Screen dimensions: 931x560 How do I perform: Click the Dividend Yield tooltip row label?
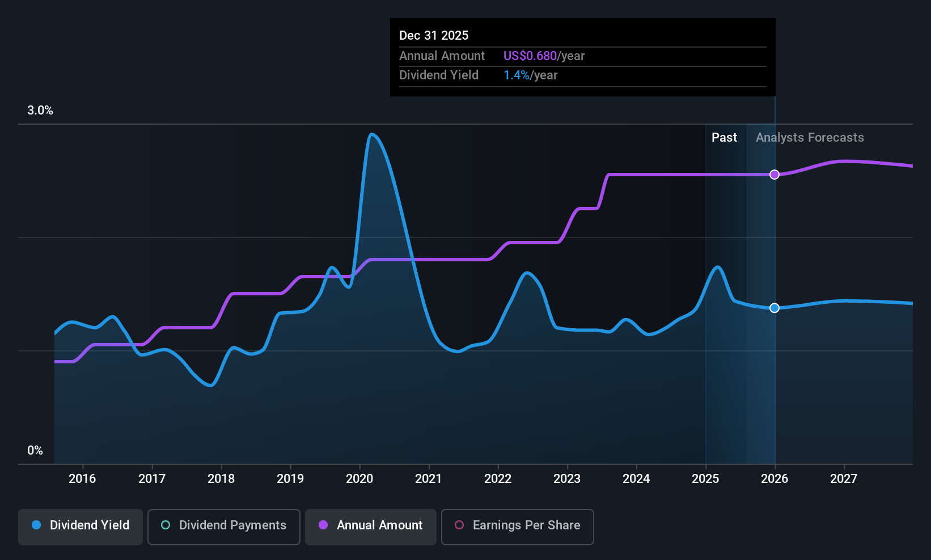tap(439, 75)
